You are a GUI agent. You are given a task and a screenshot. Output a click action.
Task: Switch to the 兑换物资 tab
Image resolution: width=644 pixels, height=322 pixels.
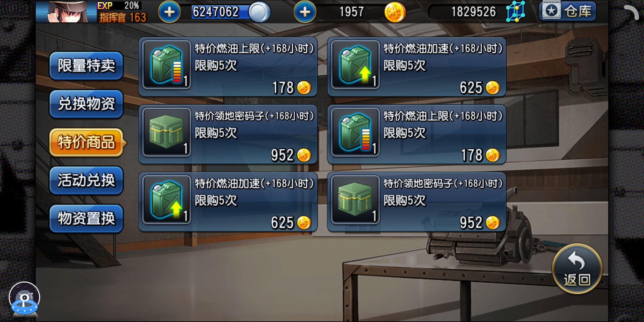pyautogui.click(x=86, y=104)
